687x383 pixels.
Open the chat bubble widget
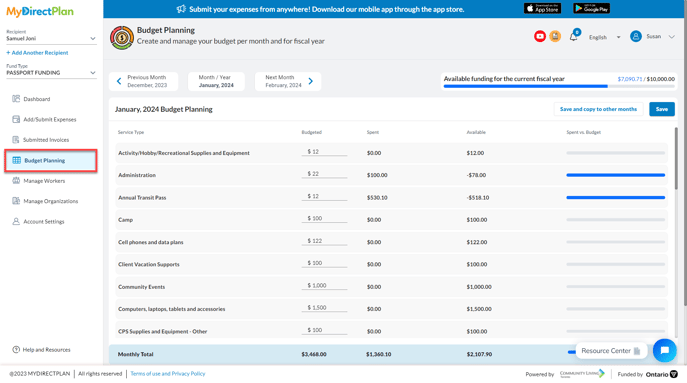pyautogui.click(x=665, y=350)
